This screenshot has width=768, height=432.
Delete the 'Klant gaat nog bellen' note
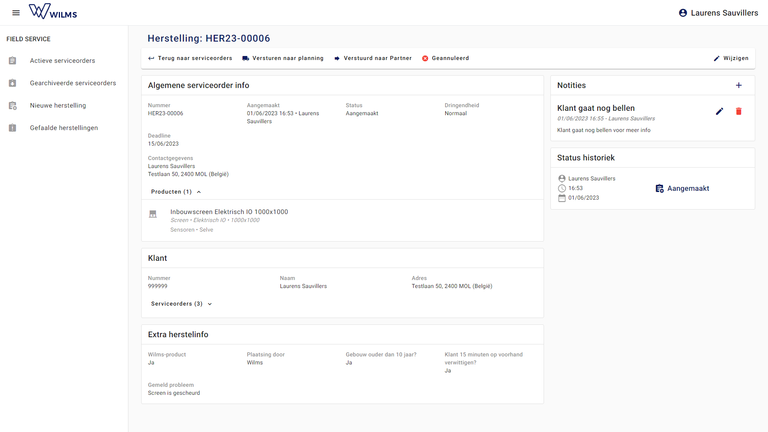click(739, 111)
